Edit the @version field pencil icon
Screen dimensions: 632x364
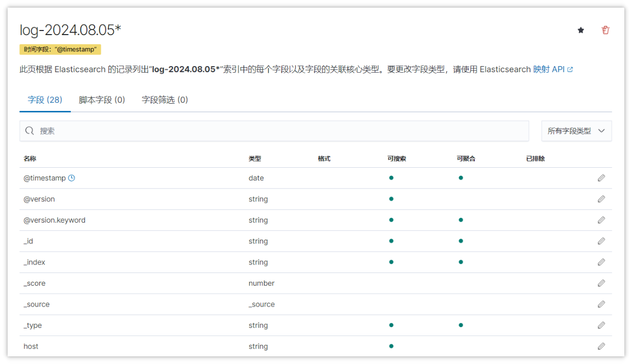coord(601,199)
